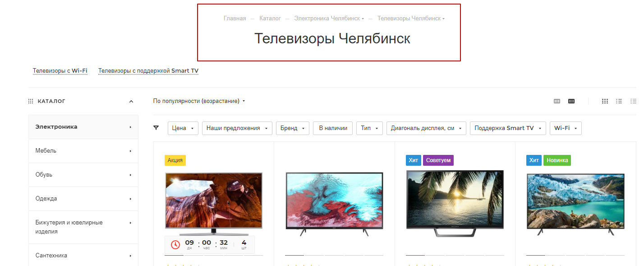Viewport: 644px width, 266px height.
Task: Open the Мебель catalog category
Action: [83, 151]
